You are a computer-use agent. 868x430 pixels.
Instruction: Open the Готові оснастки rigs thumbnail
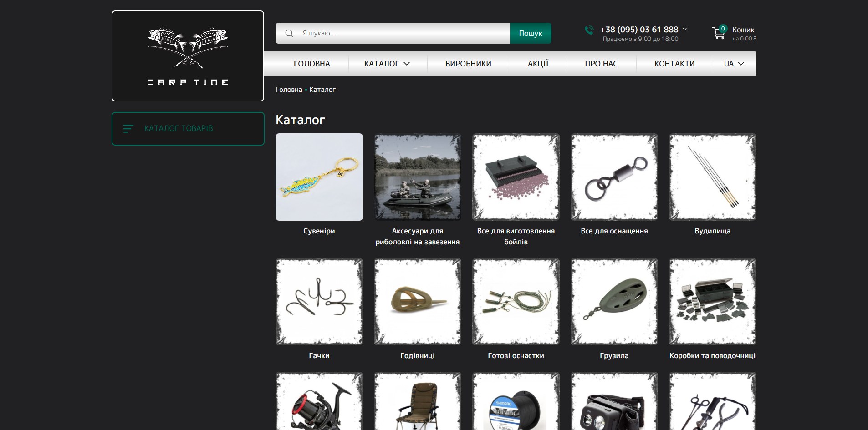(516, 302)
